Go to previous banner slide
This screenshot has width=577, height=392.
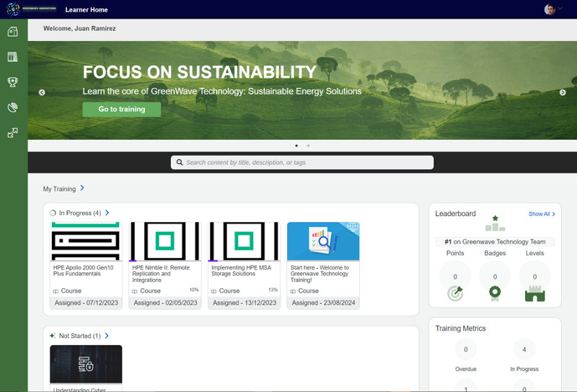42,92
